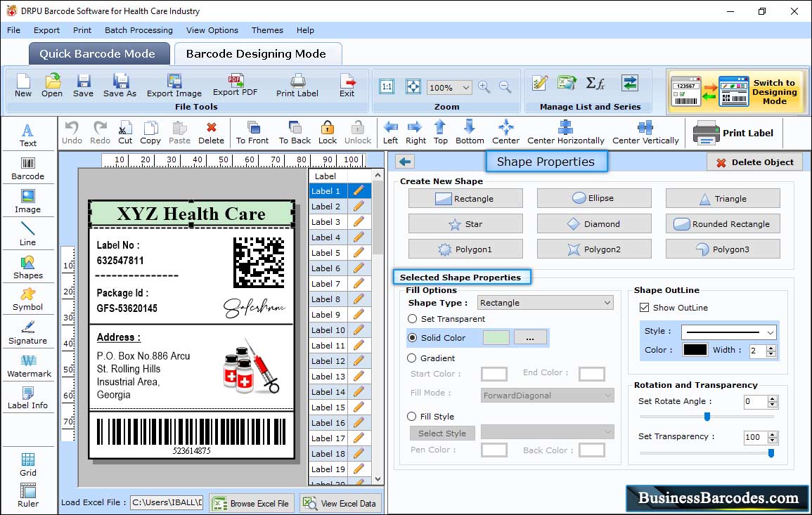Click the formula (Σfx) series icon
The image size is (812, 515).
595,83
